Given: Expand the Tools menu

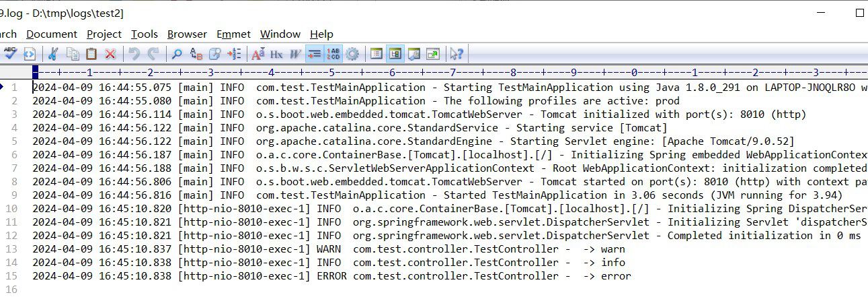Looking at the screenshot, I should [144, 34].
